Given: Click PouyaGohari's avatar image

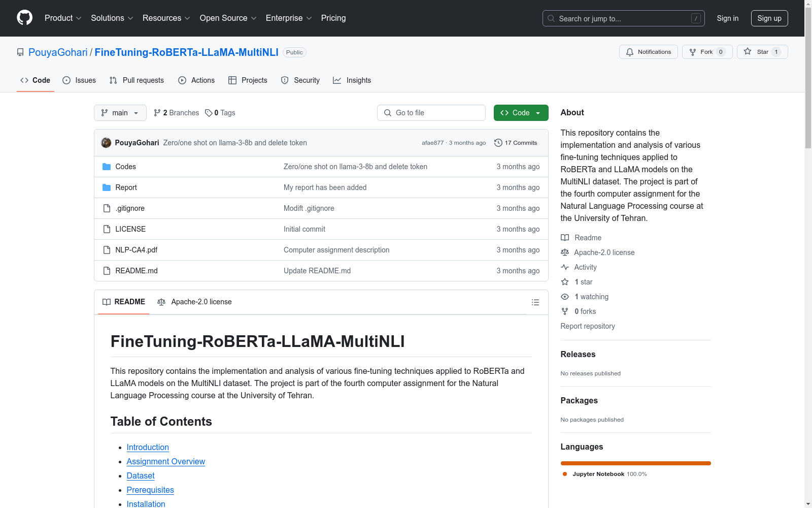Looking at the screenshot, I should (x=106, y=143).
